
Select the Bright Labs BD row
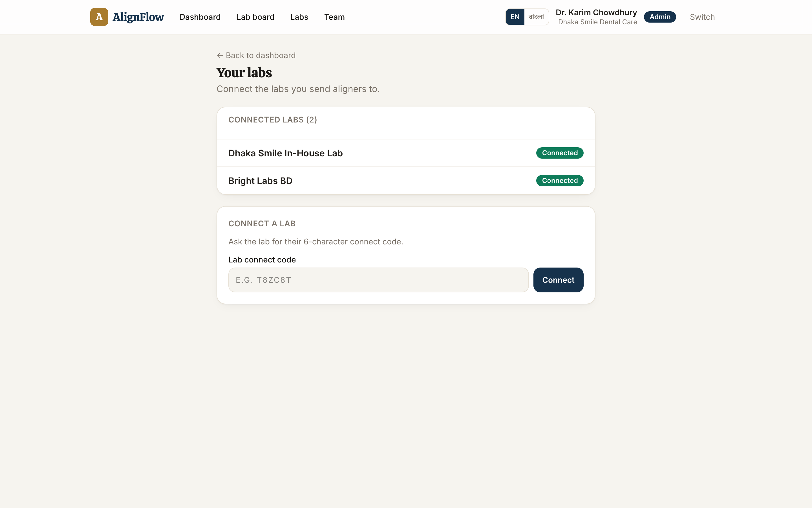[x=406, y=181]
